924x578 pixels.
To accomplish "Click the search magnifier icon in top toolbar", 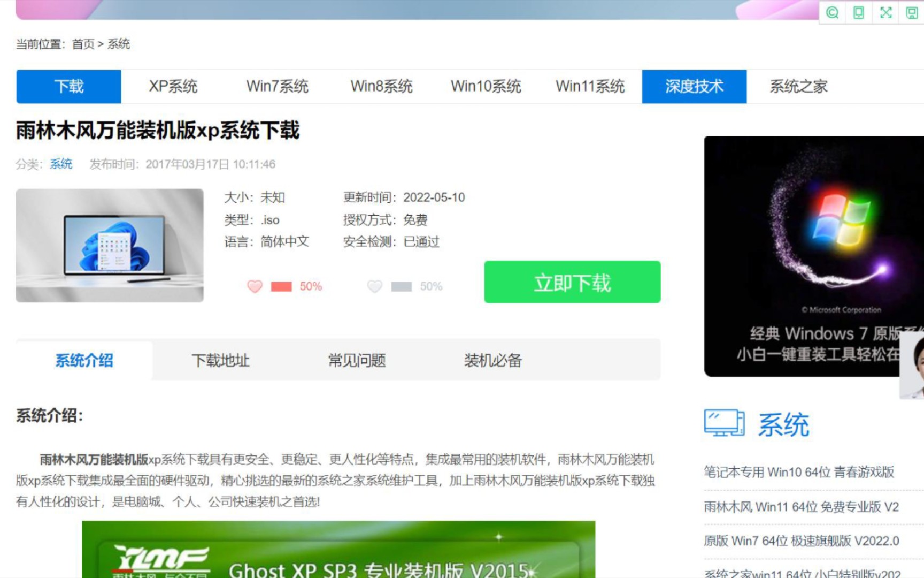I will point(832,12).
